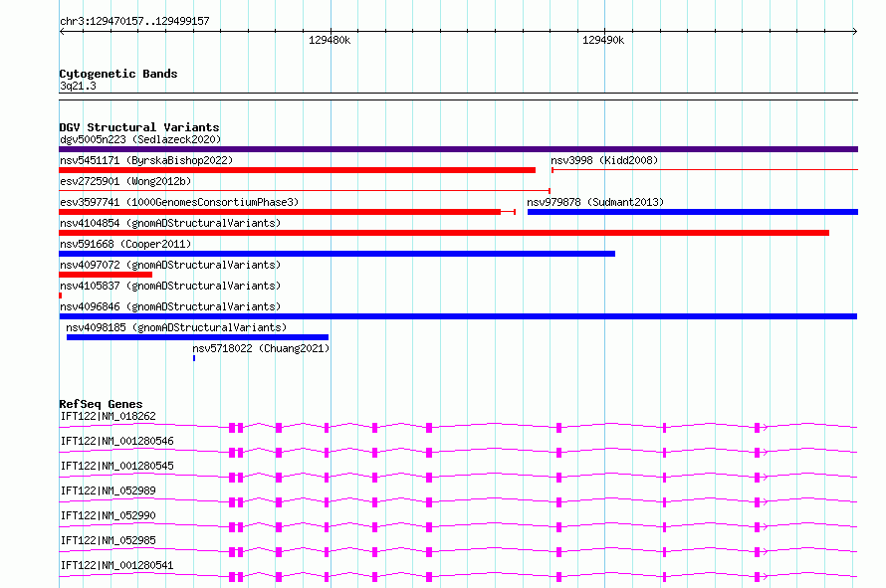Screen dimensions: 886x588
Task: Click the last exon arrow of NM_052989
Action: 762,502
